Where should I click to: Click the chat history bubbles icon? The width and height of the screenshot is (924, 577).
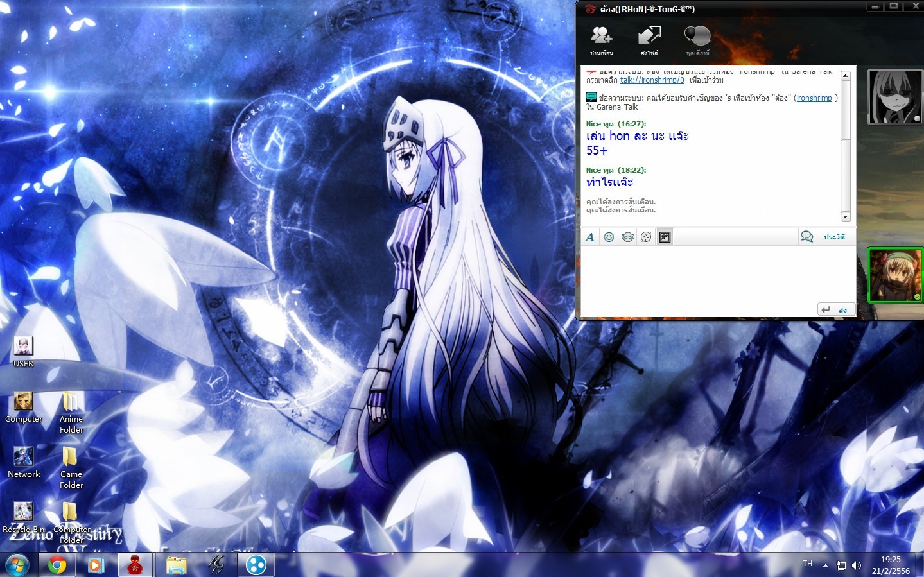point(807,237)
